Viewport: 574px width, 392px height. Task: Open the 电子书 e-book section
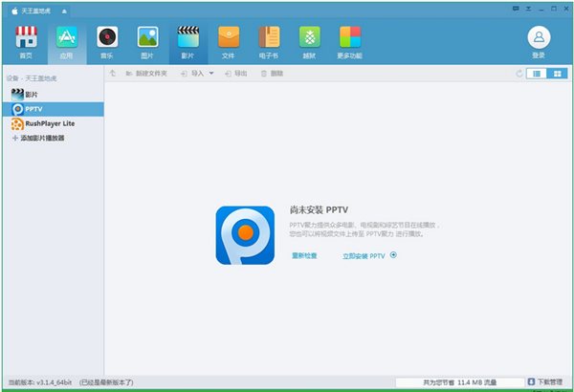(269, 40)
